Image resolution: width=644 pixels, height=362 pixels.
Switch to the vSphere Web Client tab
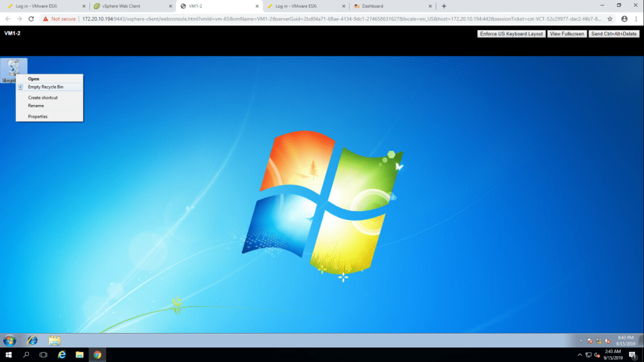[x=121, y=6]
